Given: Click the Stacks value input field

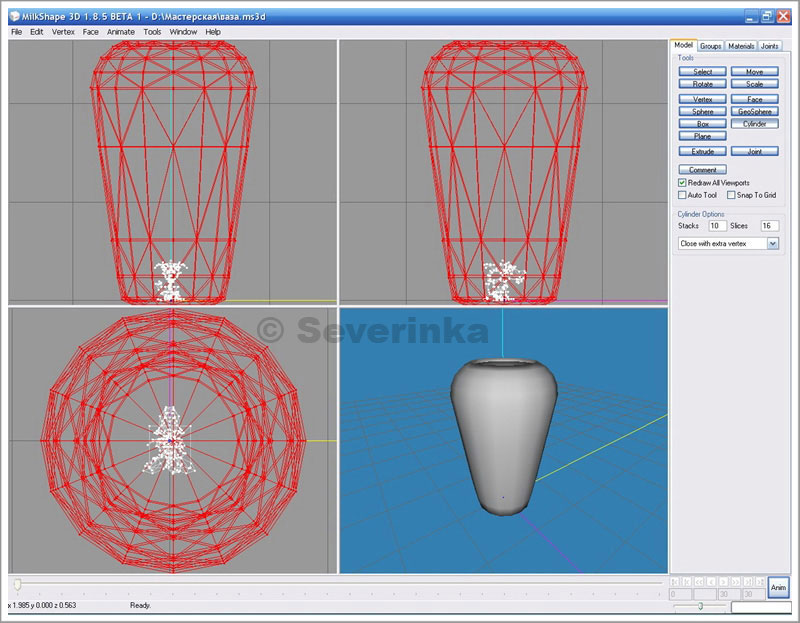Looking at the screenshot, I should pos(717,226).
